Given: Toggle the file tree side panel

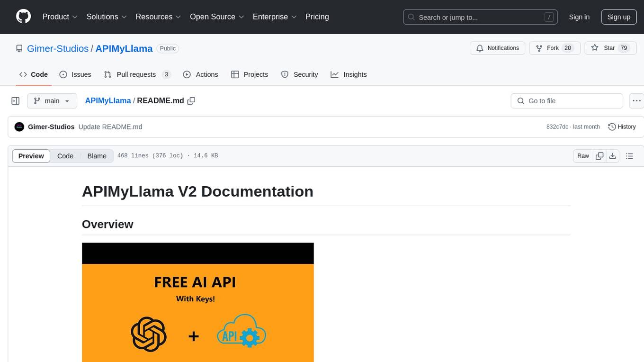Looking at the screenshot, I should [x=16, y=101].
